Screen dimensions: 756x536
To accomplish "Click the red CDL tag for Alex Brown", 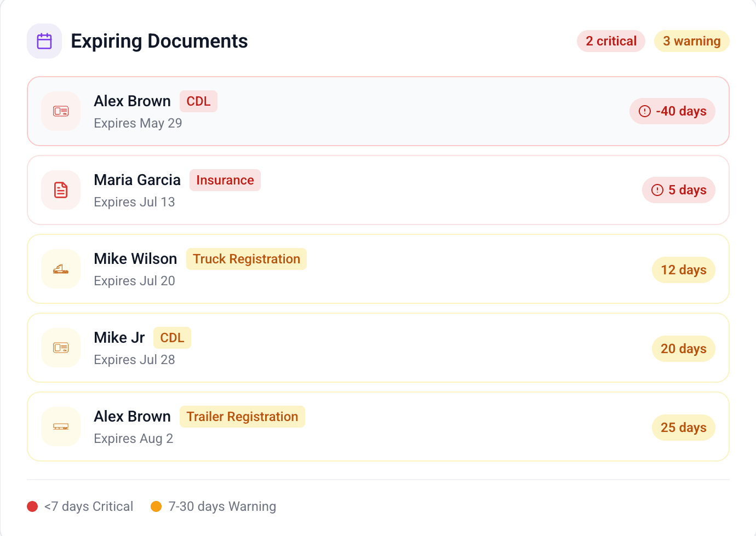I will point(198,101).
